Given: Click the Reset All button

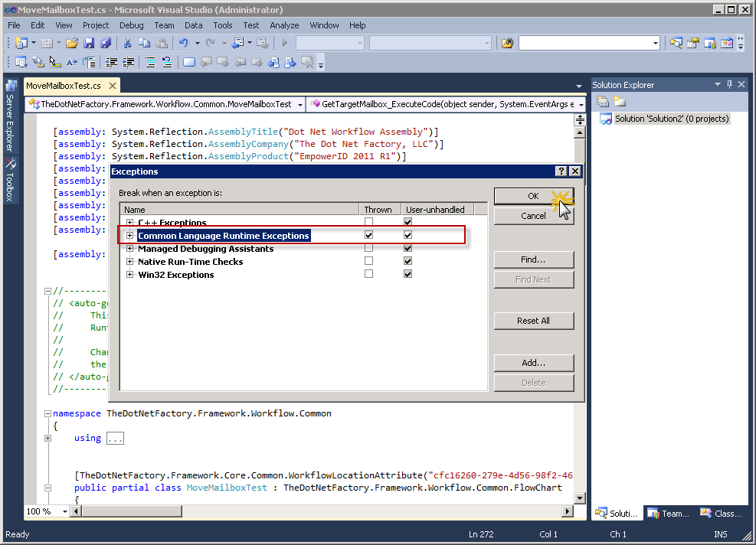Looking at the screenshot, I should pyautogui.click(x=534, y=321).
